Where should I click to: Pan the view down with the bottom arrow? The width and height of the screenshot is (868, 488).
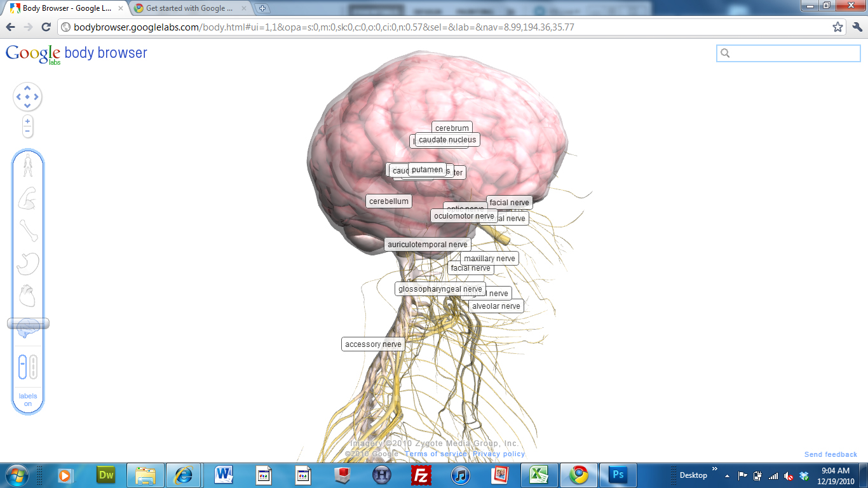coord(27,105)
